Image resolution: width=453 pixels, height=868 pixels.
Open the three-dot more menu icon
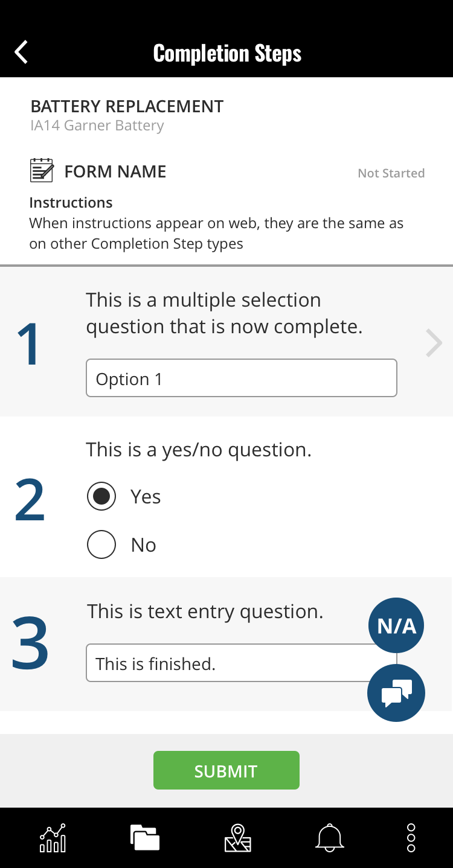tap(411, 838)
